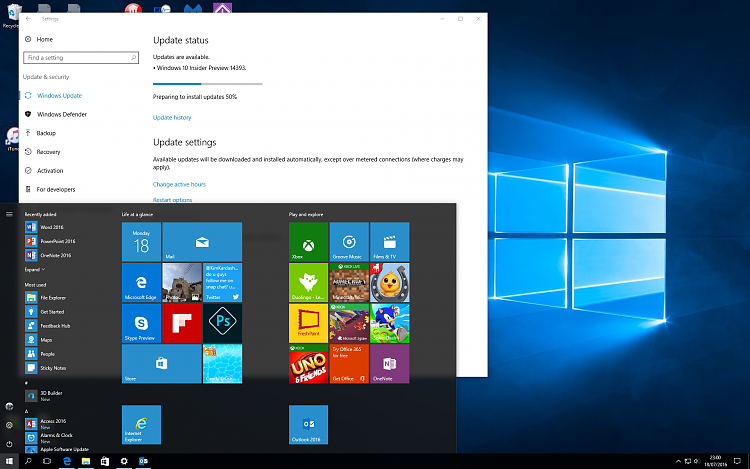Open the OneNote tile
The height and width of the screenshot is (469, 750).
(389, 364)
